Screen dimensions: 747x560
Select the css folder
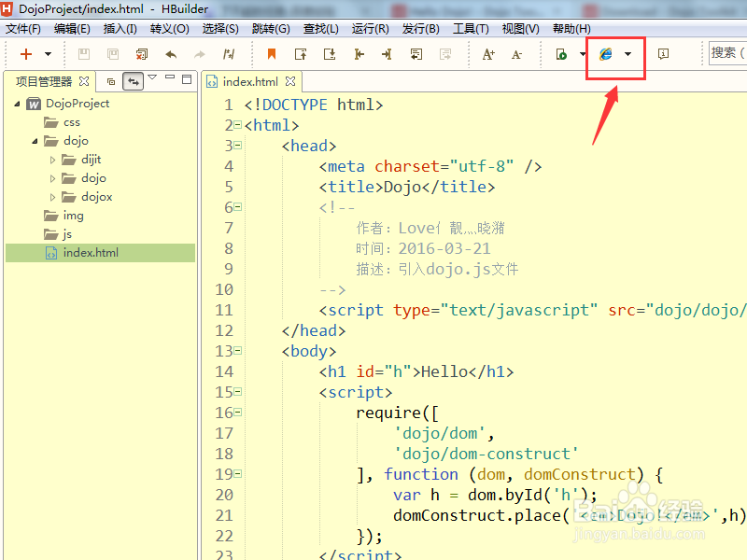[x=72, y=122]
